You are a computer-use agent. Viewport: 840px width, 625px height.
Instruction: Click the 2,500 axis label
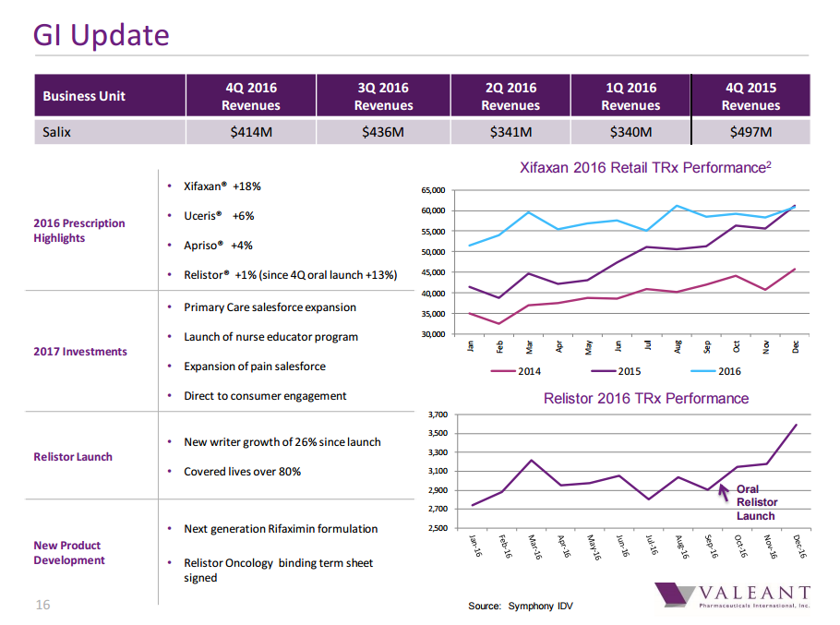tap(438, 528)
